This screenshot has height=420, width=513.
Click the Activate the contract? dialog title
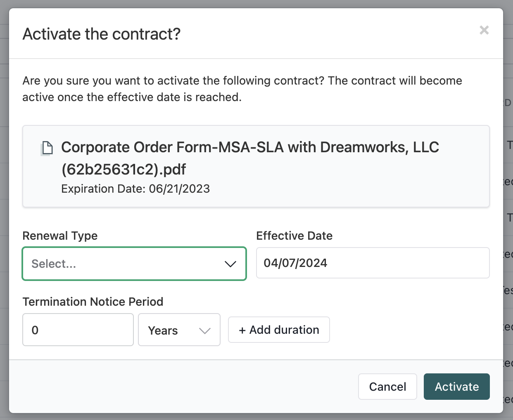[102, 34]
